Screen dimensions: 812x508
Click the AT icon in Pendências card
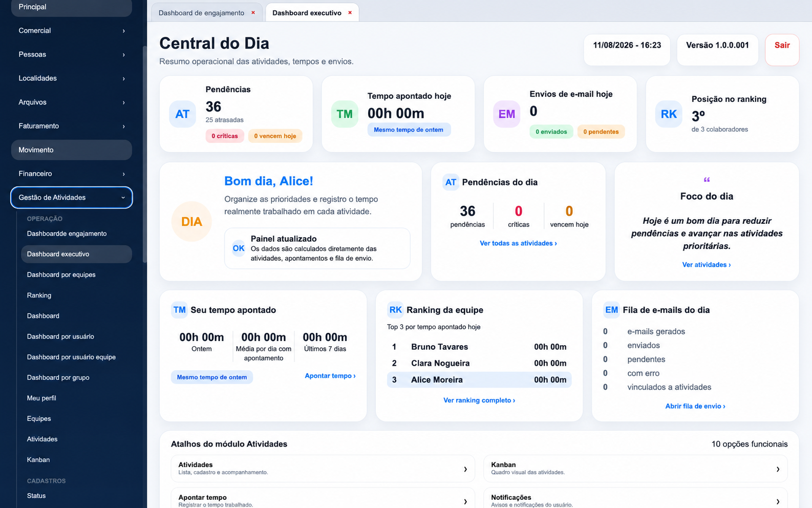[182, 114]
